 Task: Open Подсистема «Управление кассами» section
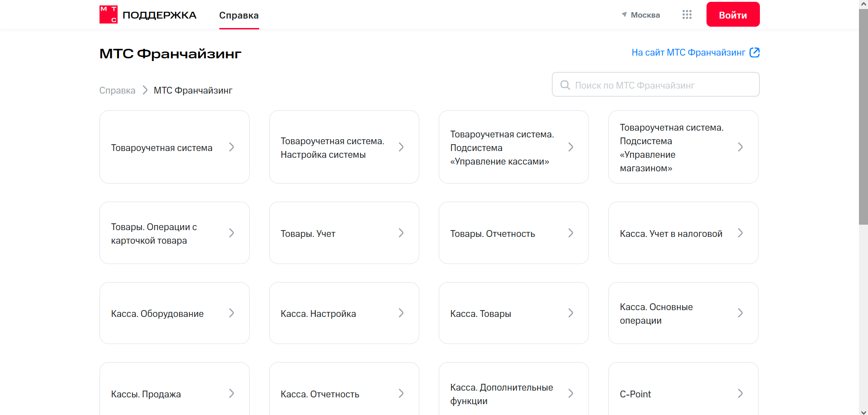[514, 147]
